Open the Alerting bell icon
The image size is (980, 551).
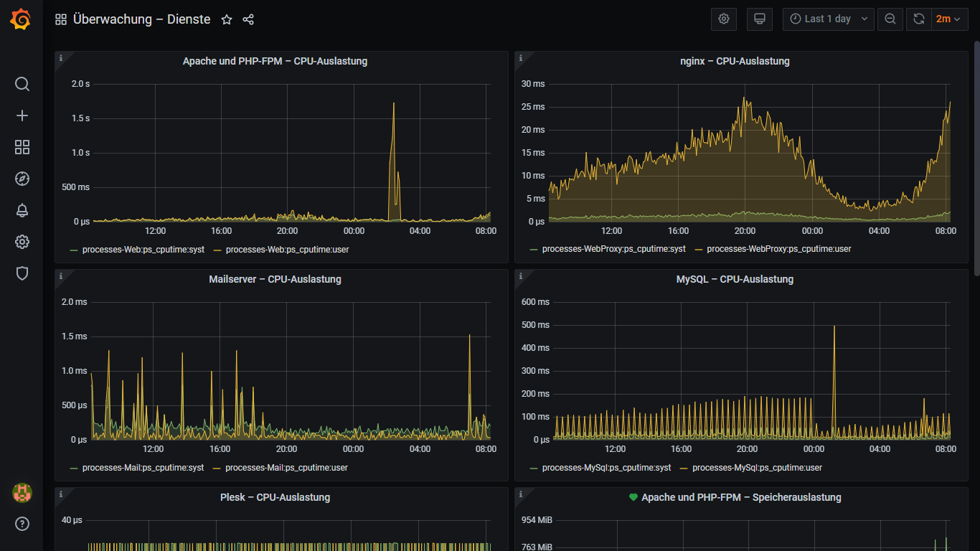tap(22, 210)
